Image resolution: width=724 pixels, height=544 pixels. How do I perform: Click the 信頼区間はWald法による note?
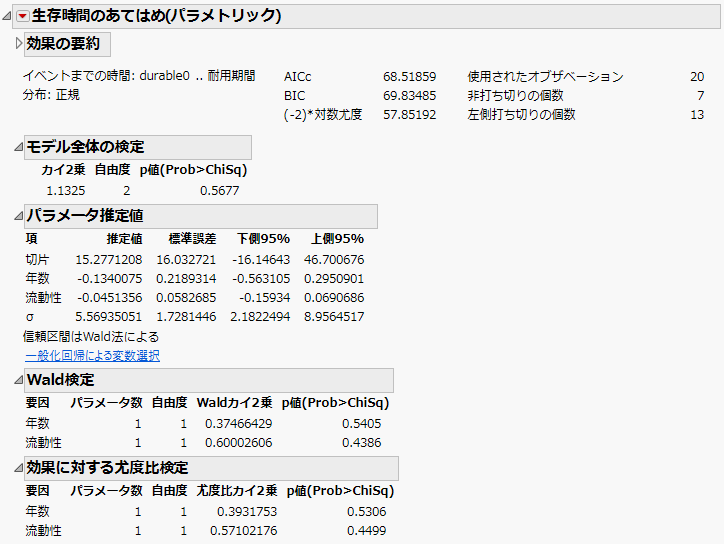[91, 337]
